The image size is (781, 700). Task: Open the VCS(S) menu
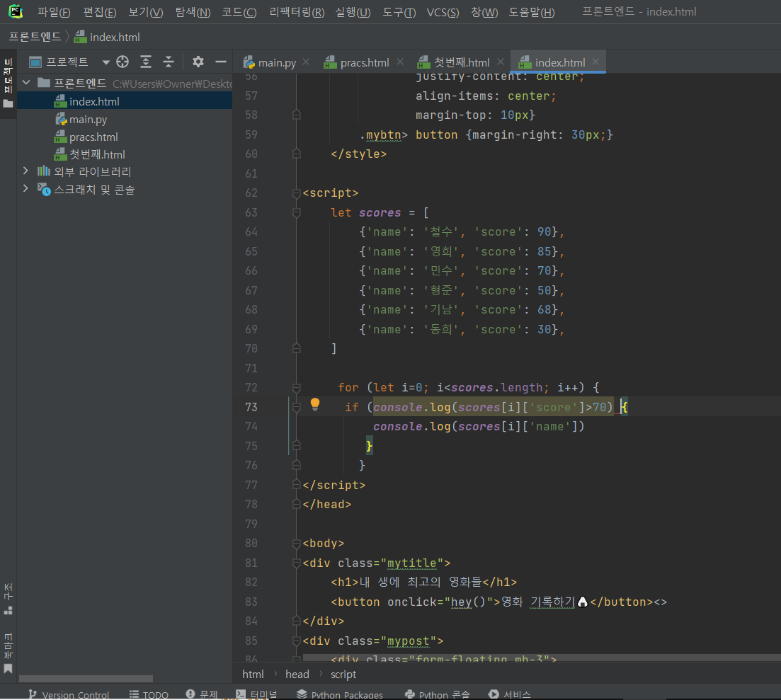pos(443,12)
